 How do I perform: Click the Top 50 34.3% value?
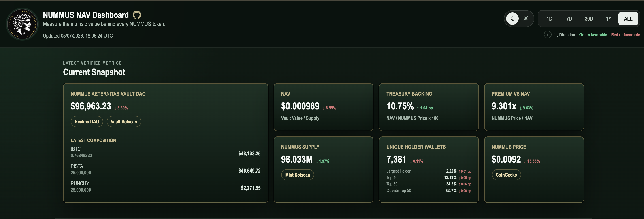tap(451, 184)
